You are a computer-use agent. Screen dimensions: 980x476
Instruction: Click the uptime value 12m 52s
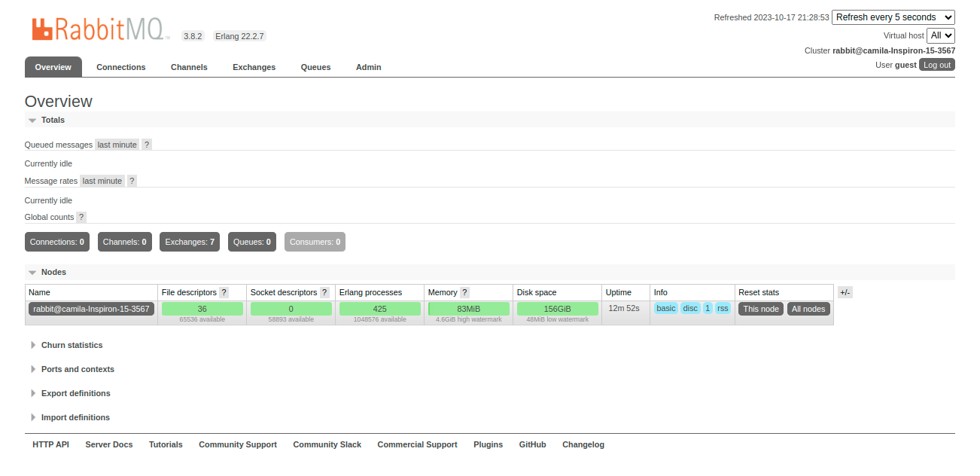pyautogui.click(x=624, y=308)
